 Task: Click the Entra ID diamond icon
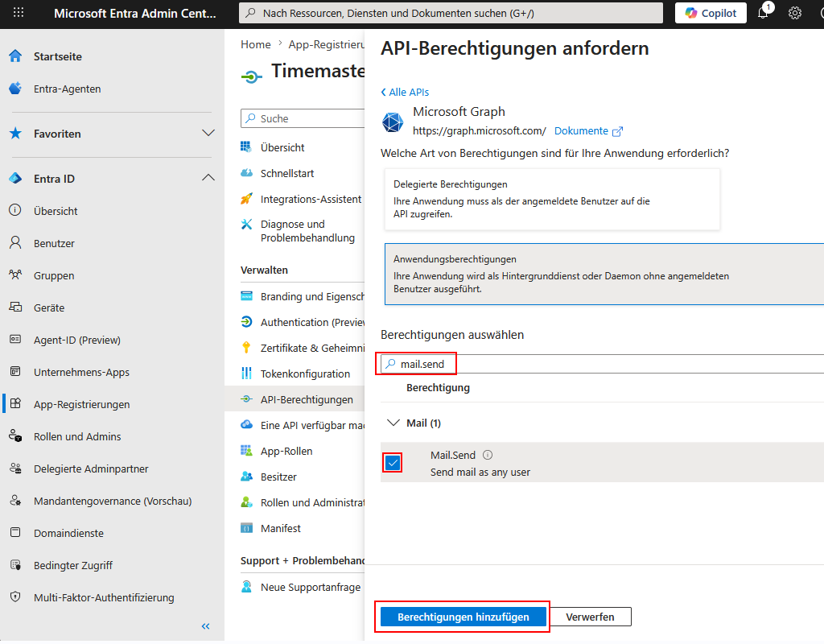click(15, 178)
